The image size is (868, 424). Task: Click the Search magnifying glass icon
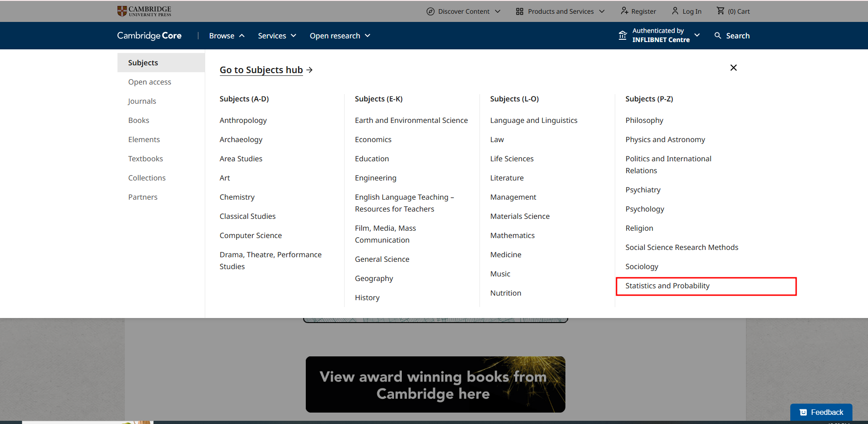[x=718, y=36]
